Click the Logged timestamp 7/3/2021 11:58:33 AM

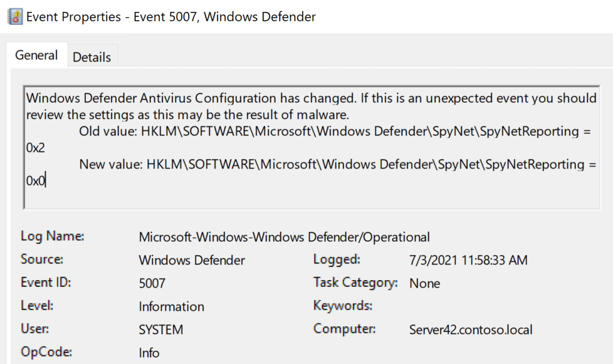pyautogui.click(x=467, y=260)
